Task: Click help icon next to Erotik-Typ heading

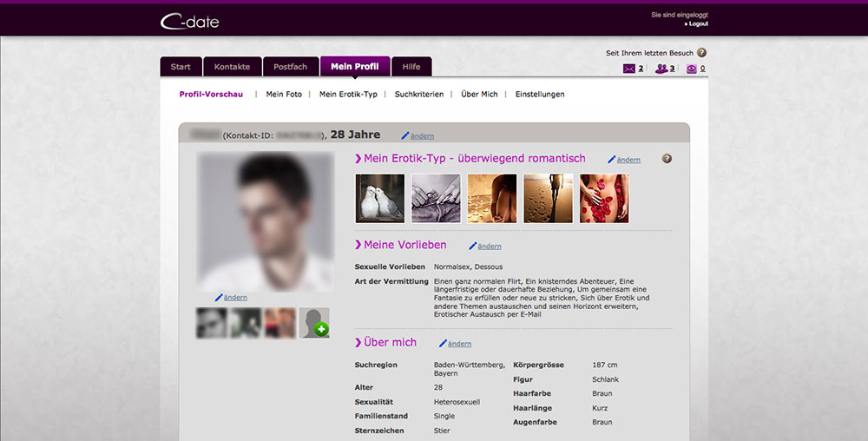Action: pyautogui.click(x=667, y=159)
